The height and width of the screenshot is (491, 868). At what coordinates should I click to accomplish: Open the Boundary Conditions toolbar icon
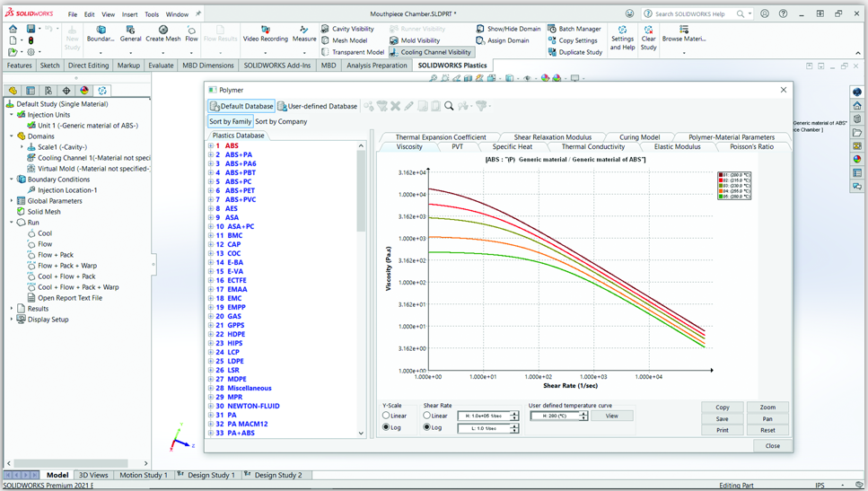click(x=101, y=34)
